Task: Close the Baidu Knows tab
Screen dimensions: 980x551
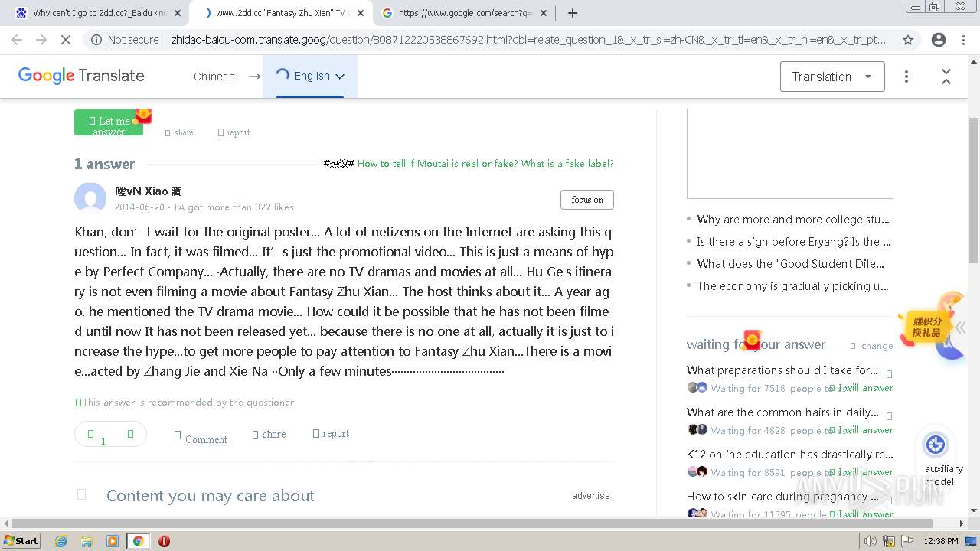Action: click(x=178, y=13)
